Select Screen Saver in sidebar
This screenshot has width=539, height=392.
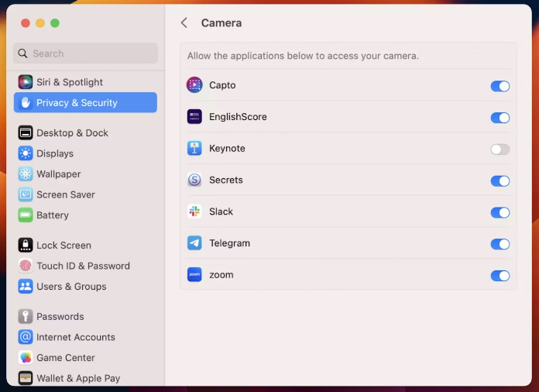pos(85,194)
